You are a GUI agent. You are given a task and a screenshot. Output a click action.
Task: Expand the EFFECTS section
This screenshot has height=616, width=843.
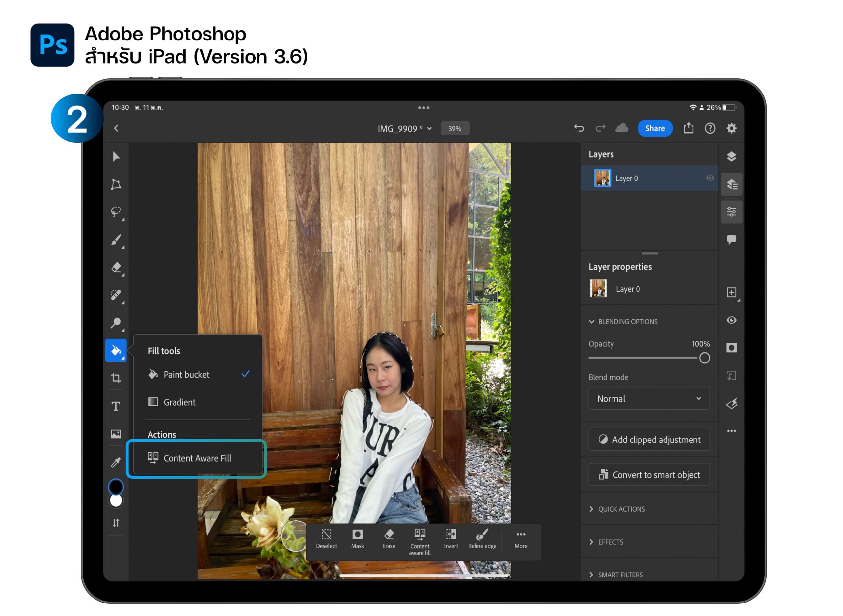610,542
